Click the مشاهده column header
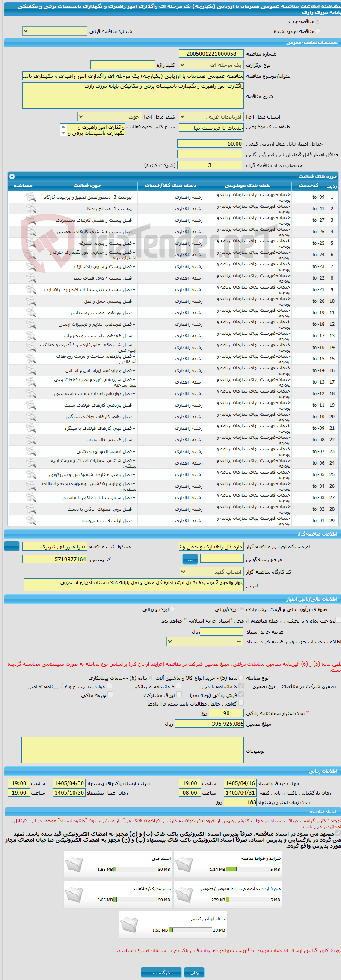341x980 pixels. 23,185
